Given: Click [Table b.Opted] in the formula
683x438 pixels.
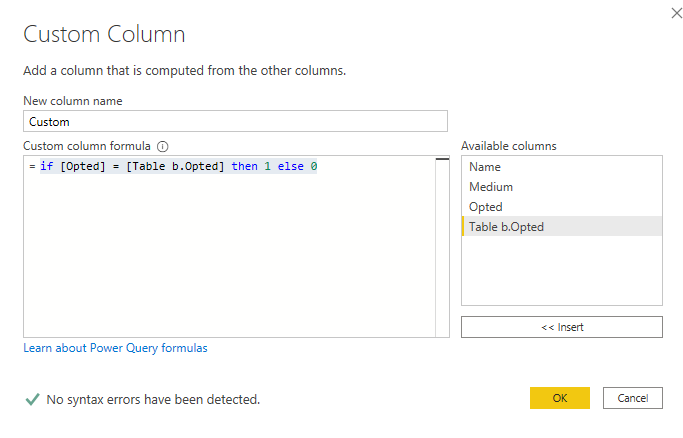Looking at the screenshot, I should tap(175, 166).
